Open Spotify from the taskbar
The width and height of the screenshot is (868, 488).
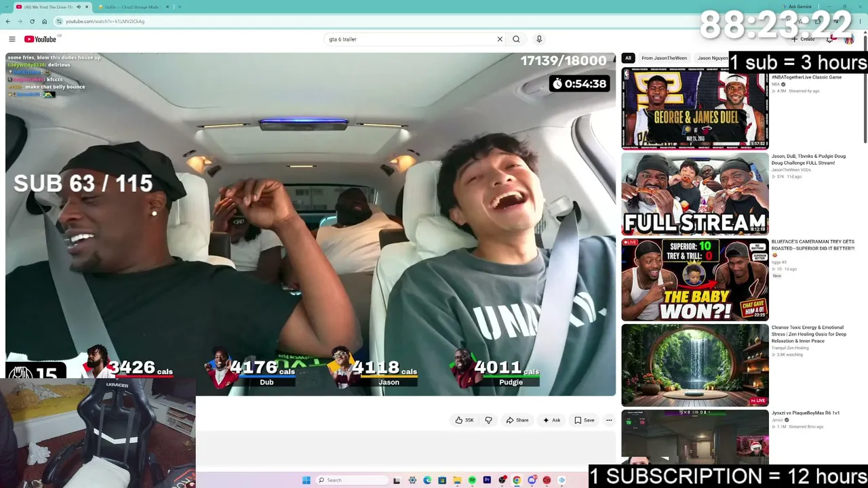[472, 480]
